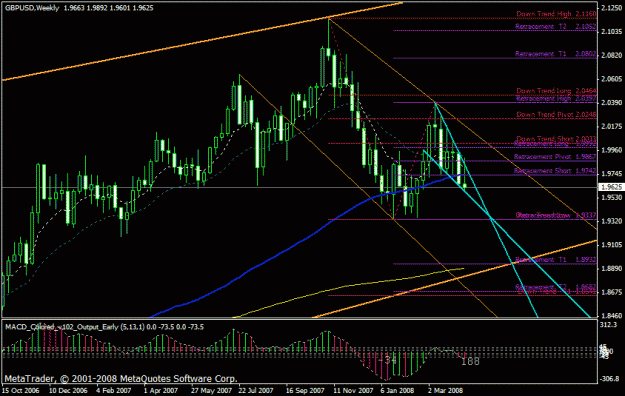Click MACD scale value -306.8
Viewport: 625px width, 396px height.
(610, 379)
